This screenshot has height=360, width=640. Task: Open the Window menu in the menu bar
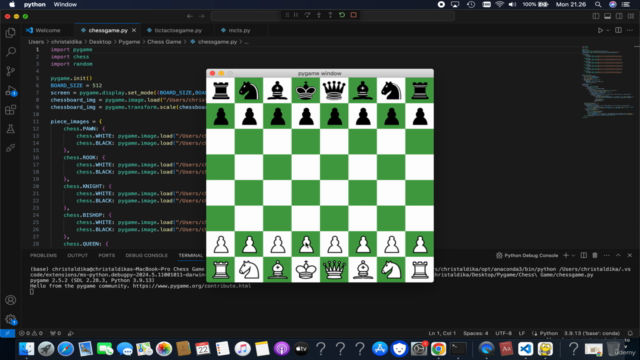pos(65,4)
